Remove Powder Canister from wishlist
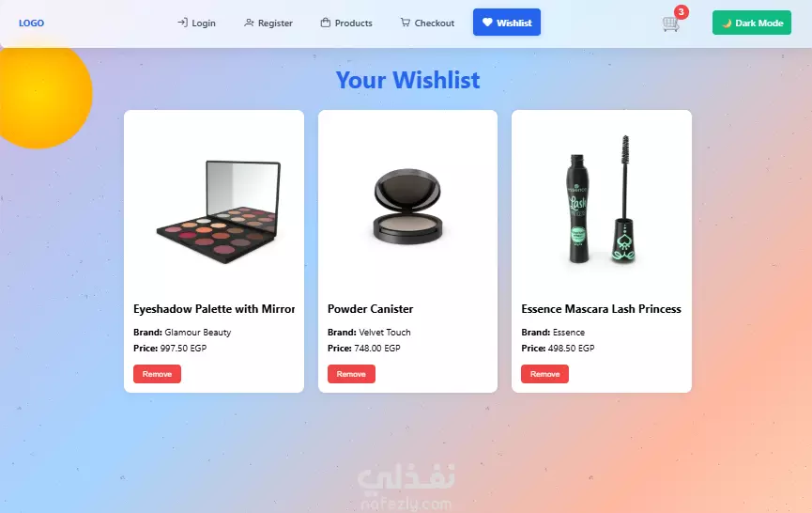This screenshot has height=513, width=812. coord(351,374)
